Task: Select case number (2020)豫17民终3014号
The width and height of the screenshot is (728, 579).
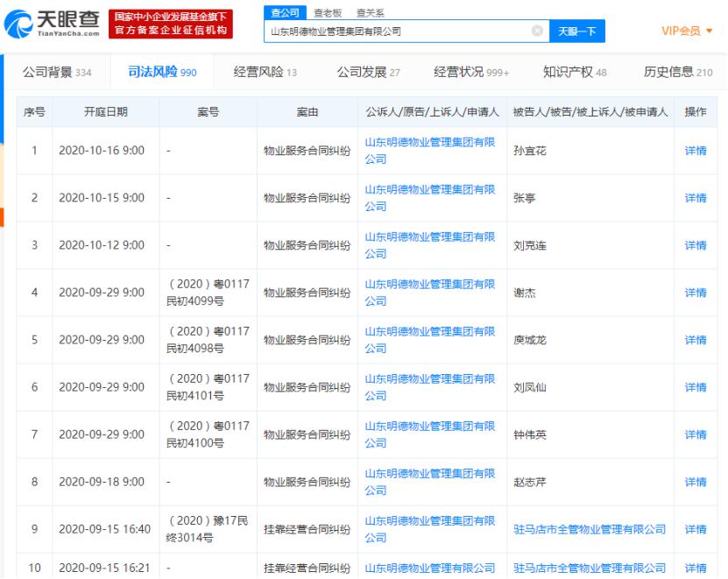Action: coord(207,529)
